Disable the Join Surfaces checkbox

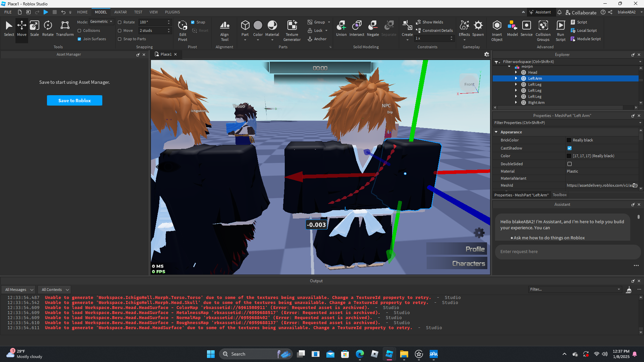point(79,39)
